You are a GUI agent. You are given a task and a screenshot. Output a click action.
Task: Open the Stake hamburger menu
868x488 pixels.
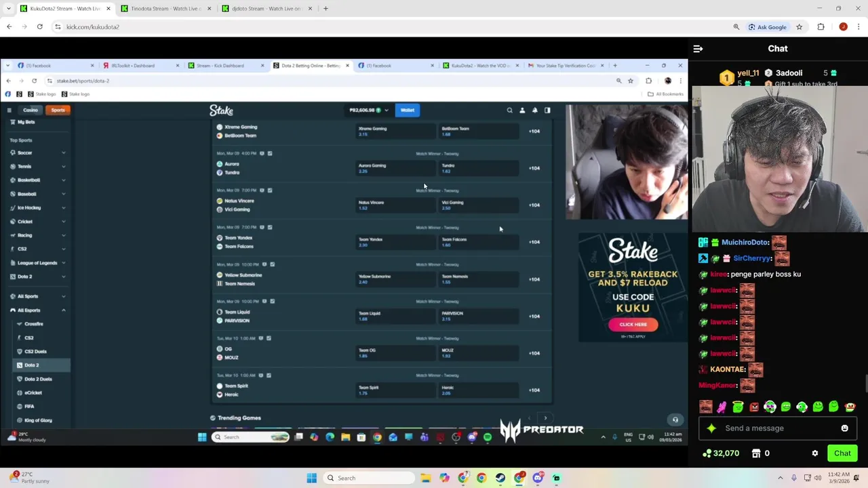[9, 110]
